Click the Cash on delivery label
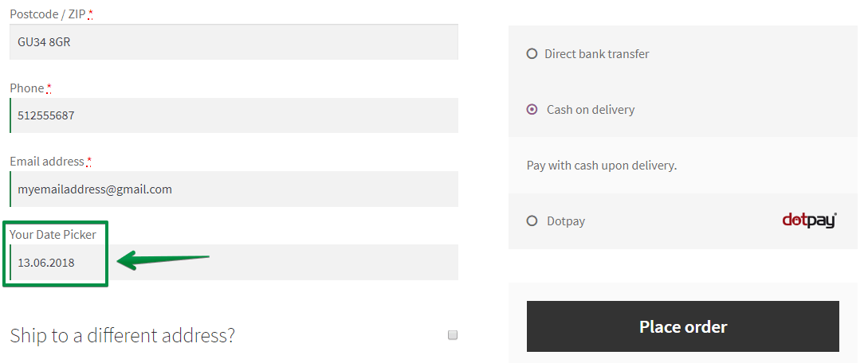Image resolution: width=868 pixels, height=363 pixels. [591, 109]
